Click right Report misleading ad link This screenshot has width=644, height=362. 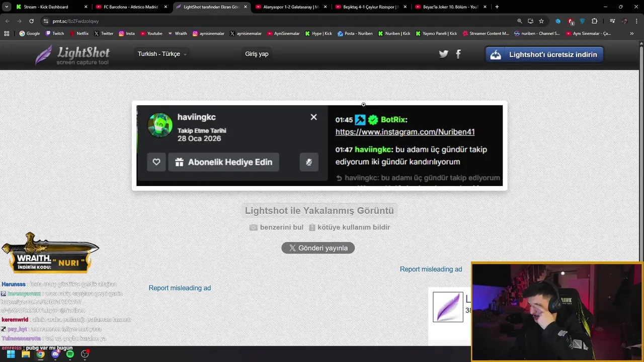431,269
